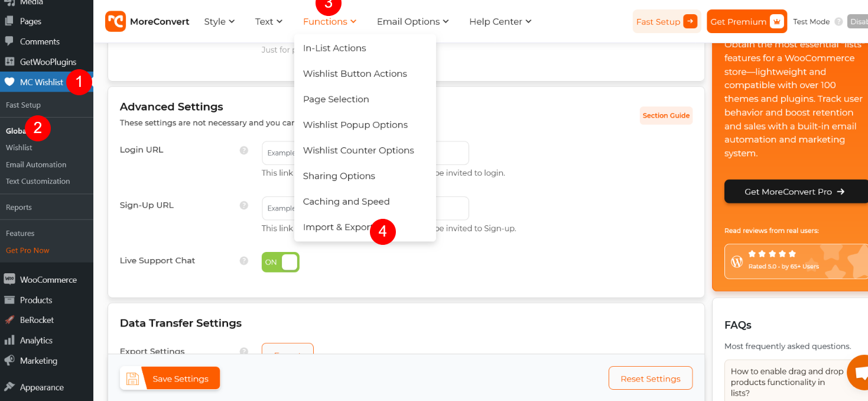
Task: Choose Wishlist Button Actions menu entry
Action: [x=355, y=74]
